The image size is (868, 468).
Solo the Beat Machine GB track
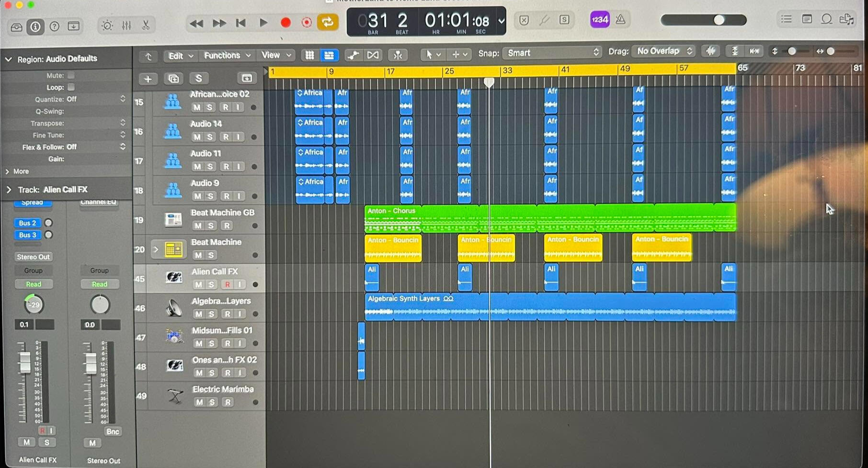click(x=210, y=225)
